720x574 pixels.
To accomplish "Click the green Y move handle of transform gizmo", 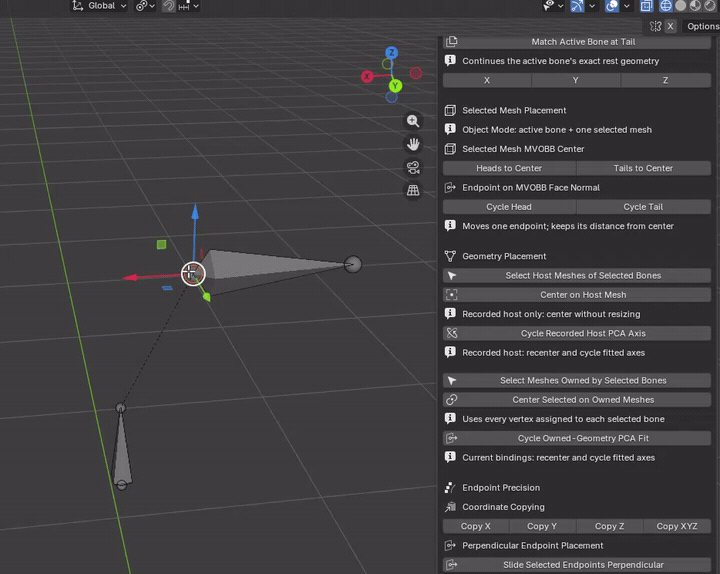I will (207, 298).
